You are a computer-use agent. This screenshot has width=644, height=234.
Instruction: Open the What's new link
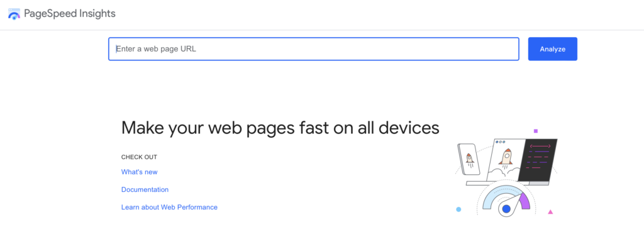[139, 172]
